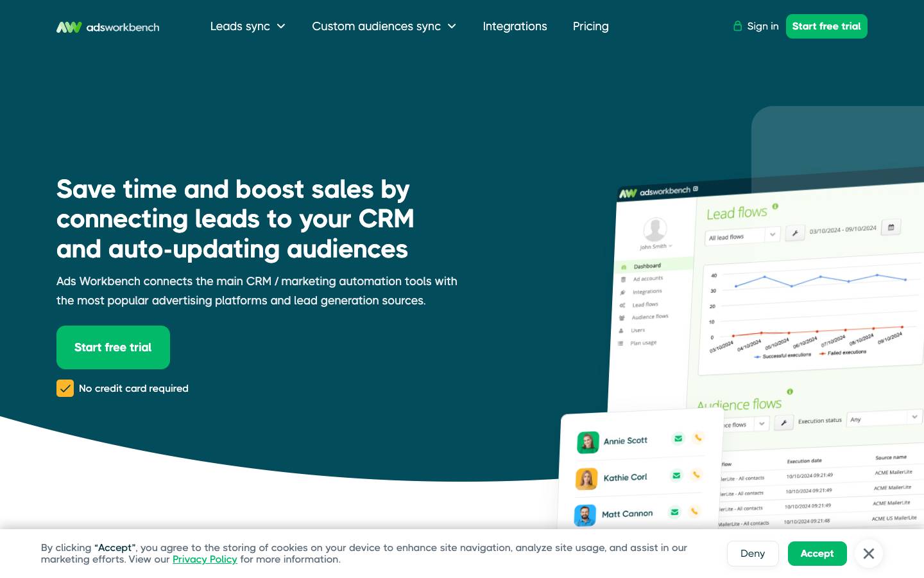Viewport: 924px width, 578px height.
Task: Click Start free trial in the header
Action: click(x=826, y=26)
